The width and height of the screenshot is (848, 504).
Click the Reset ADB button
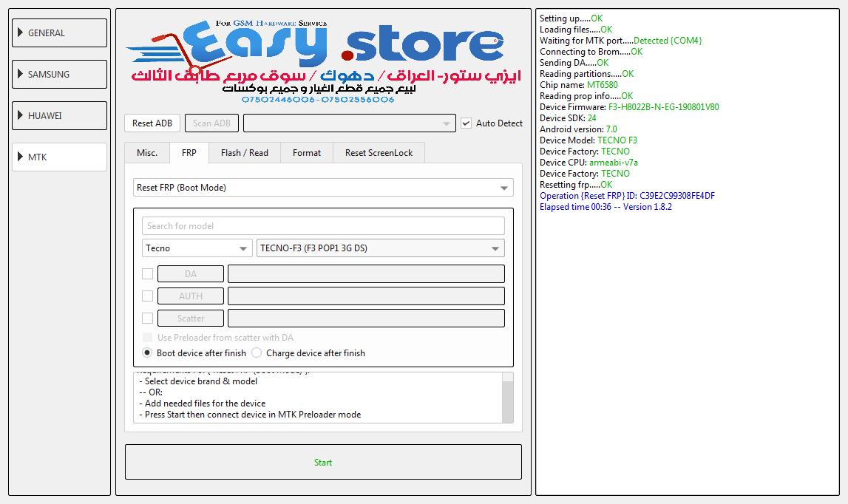pyautogui.click(x=152, y=123)
